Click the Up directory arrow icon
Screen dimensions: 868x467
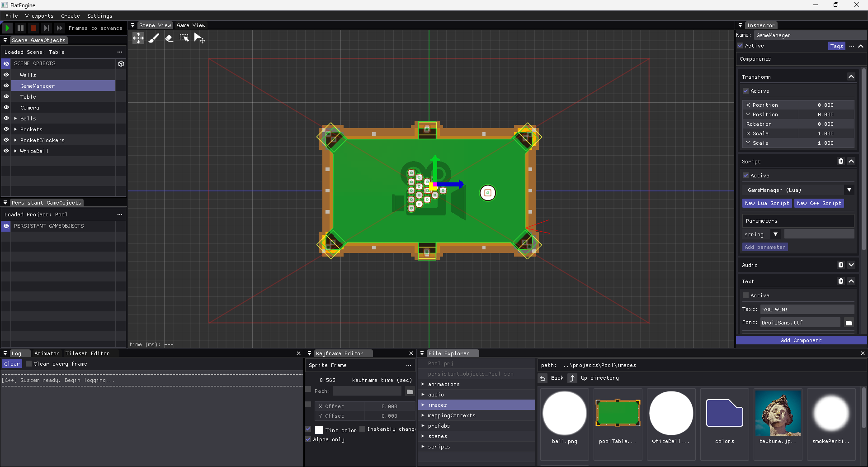(572, 378)
